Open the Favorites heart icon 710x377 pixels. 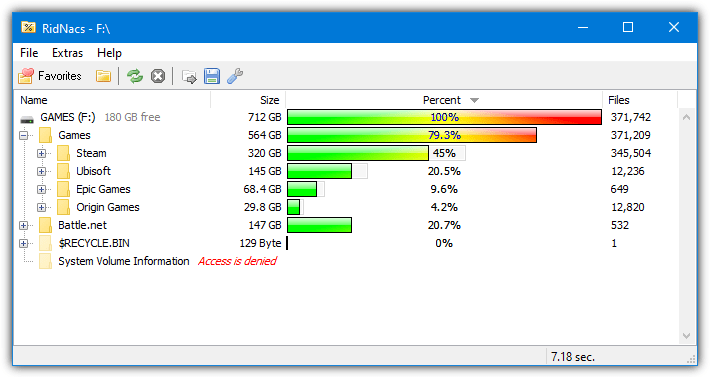coord(26,76)
